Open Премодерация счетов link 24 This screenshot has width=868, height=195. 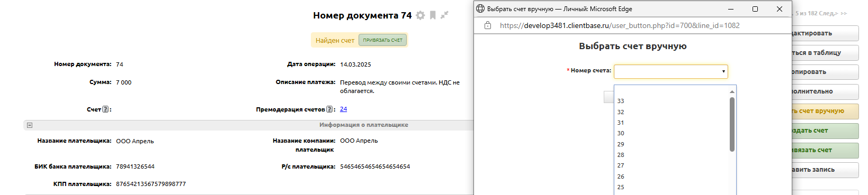344,109
